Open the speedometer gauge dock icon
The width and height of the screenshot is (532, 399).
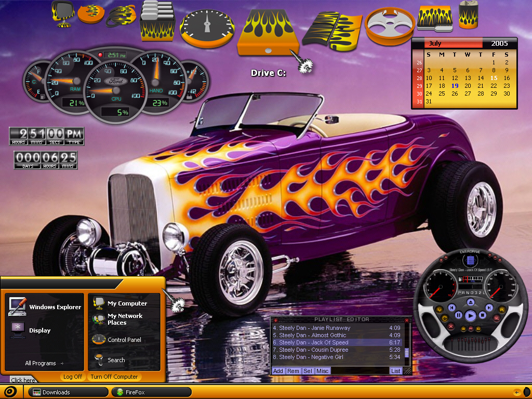click(x=207, y=28)
